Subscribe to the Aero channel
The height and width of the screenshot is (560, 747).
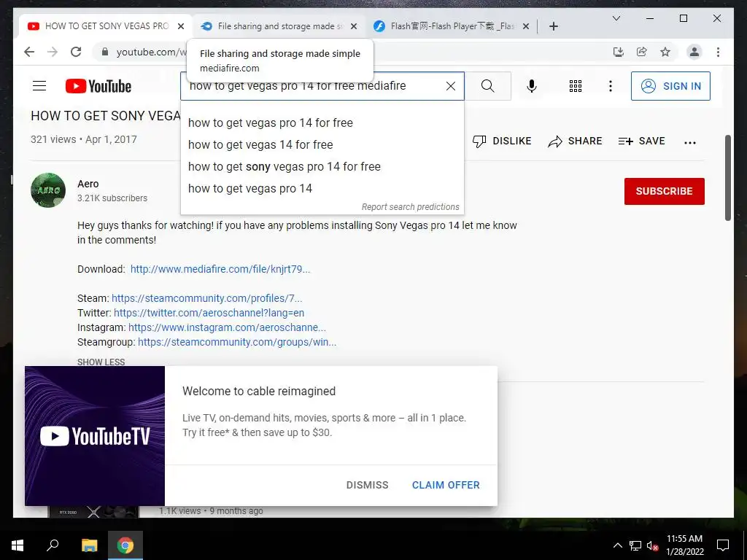pos(664,191)
